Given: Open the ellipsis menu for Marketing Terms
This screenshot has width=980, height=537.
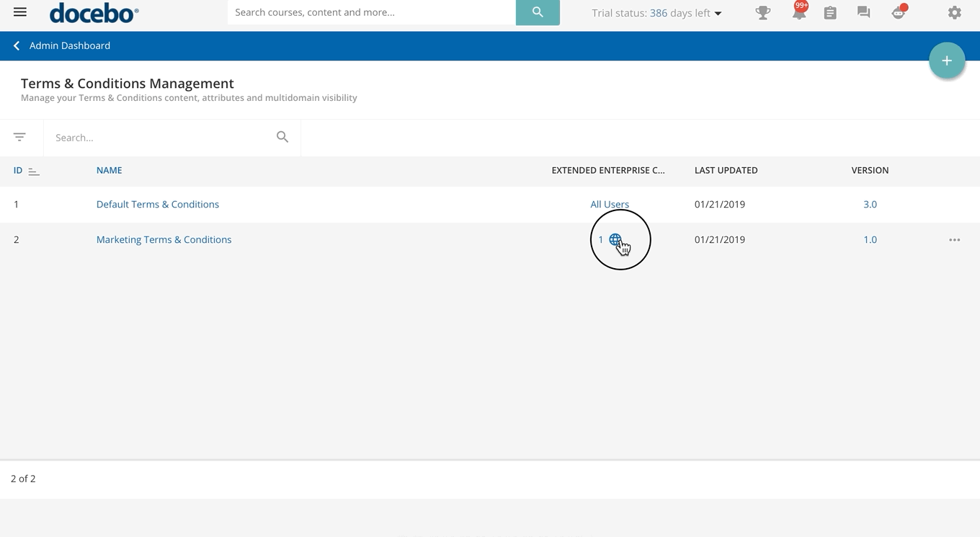Looking at the screenshot, I should tap(954, 240).
